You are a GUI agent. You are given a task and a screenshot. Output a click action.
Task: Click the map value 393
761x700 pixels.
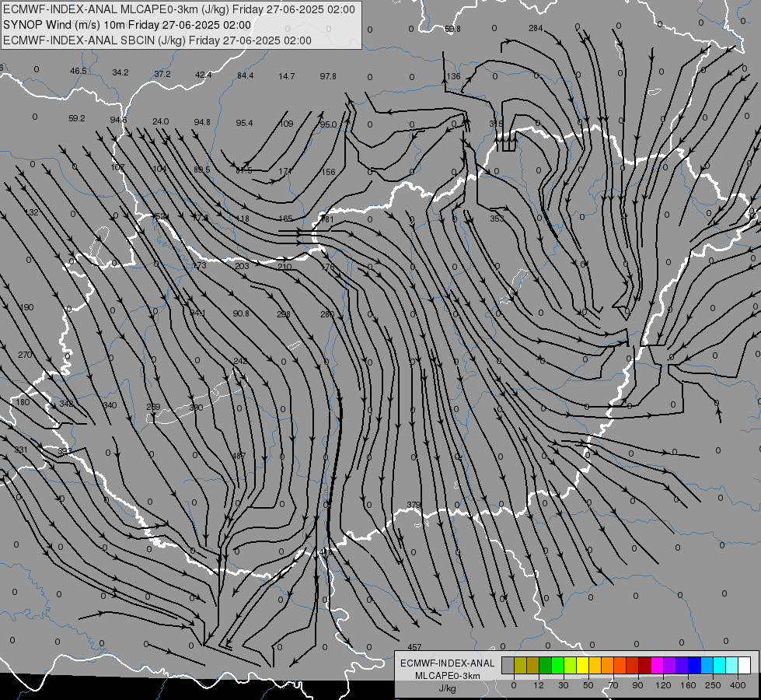65,451
